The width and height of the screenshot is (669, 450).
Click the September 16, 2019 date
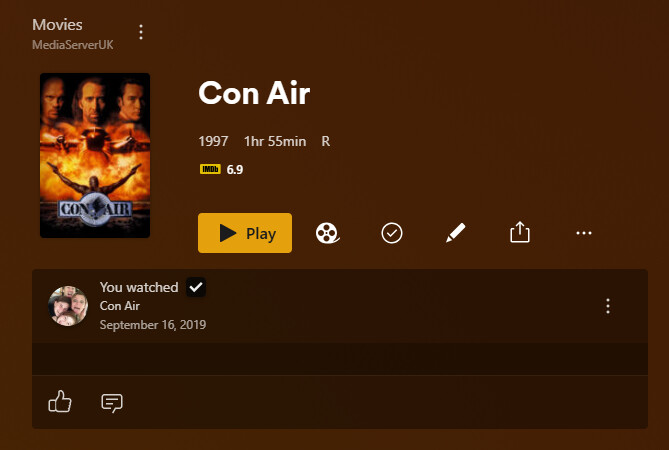(x=153, y=325)
